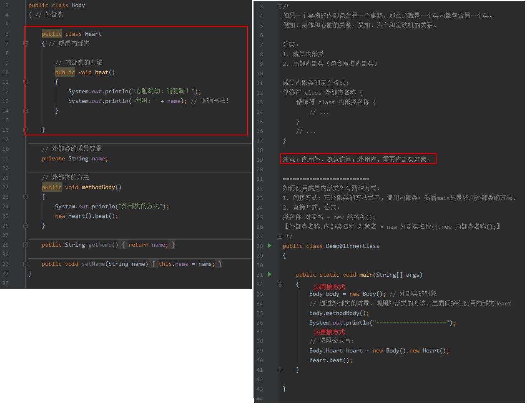
Task: Click the new Body().new Heart() expression
Action: pyautogui.click(x=411, y=350)
